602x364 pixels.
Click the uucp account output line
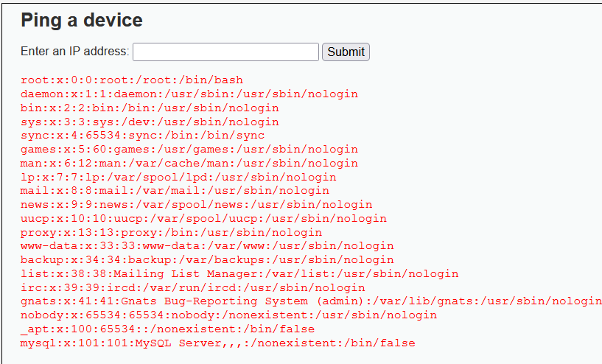203,219
